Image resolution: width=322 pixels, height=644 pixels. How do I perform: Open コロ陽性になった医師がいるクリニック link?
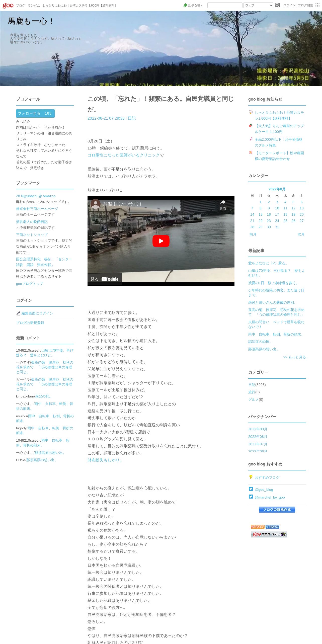(124, 155)
